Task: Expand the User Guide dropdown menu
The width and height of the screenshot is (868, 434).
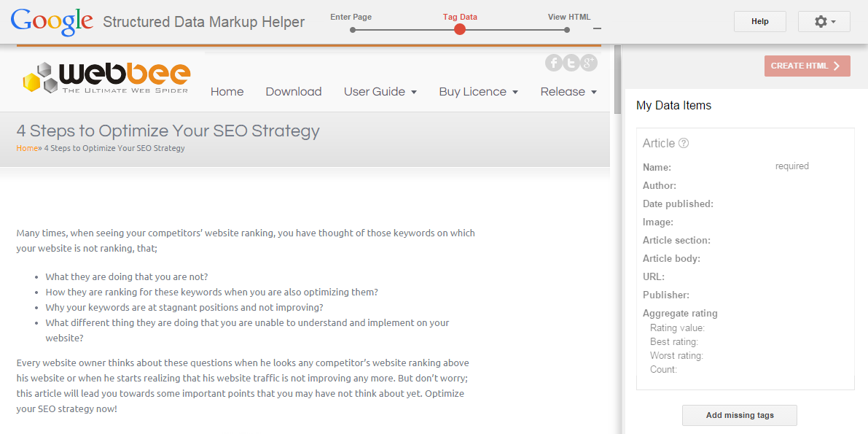Action: pyautogui.click(x=380, y=91)
